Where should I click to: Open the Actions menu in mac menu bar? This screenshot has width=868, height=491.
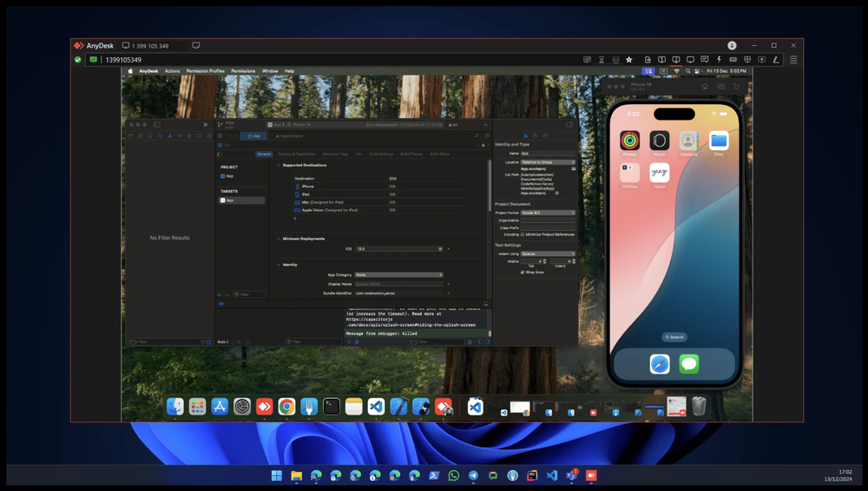172,71
